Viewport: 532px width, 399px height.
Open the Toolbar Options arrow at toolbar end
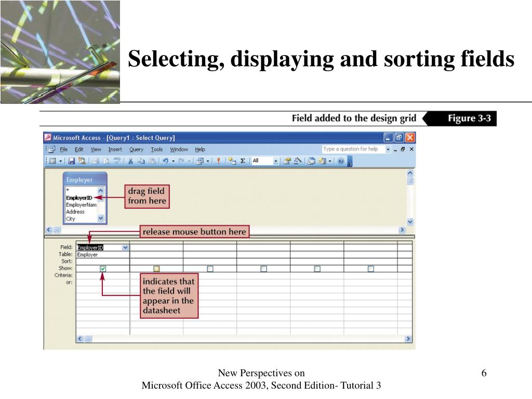[x=350, y=162]
